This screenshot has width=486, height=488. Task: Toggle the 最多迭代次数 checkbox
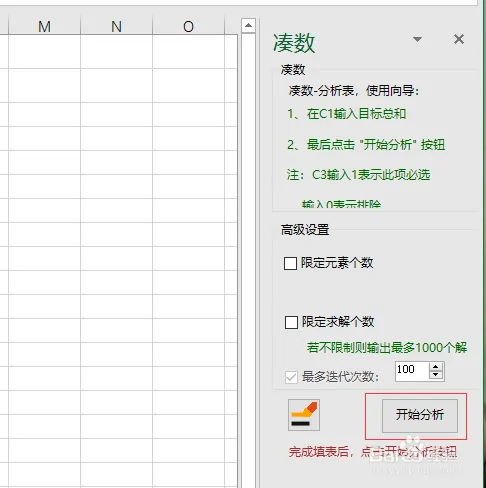tap(291, 377)
